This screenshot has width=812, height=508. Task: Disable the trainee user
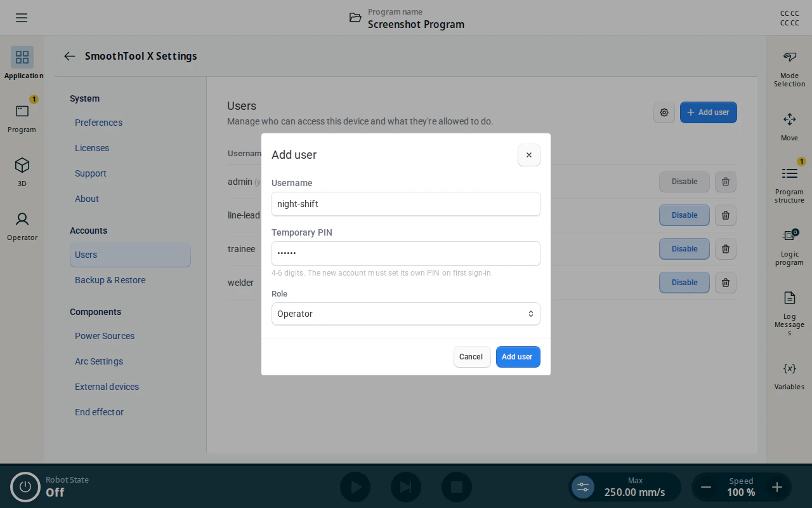684,249
